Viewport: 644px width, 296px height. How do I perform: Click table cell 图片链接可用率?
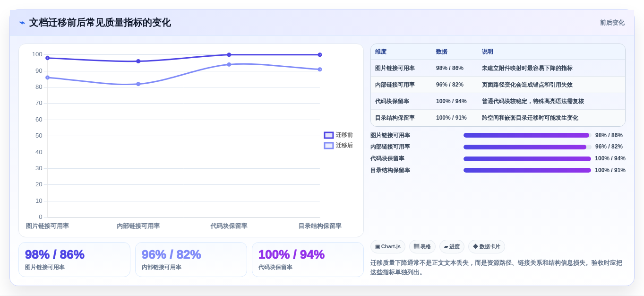coord(395,69)
